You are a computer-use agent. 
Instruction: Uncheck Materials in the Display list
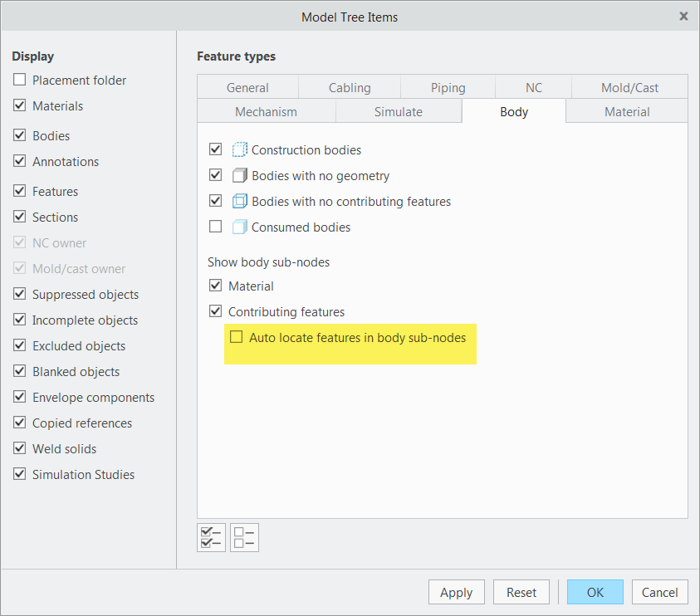tap(19, 105)
